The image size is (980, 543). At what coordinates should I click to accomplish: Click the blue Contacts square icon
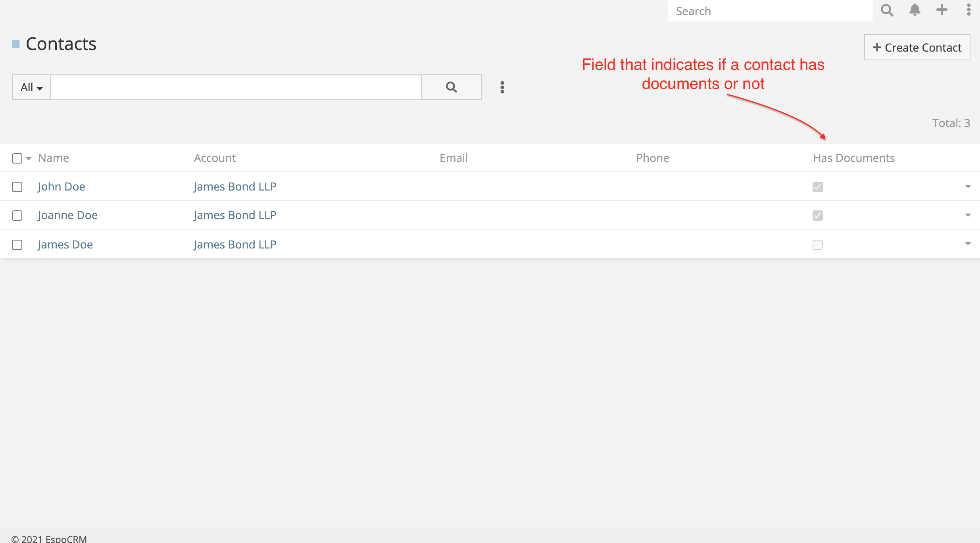pyautogui.click(x=16, y=44)
